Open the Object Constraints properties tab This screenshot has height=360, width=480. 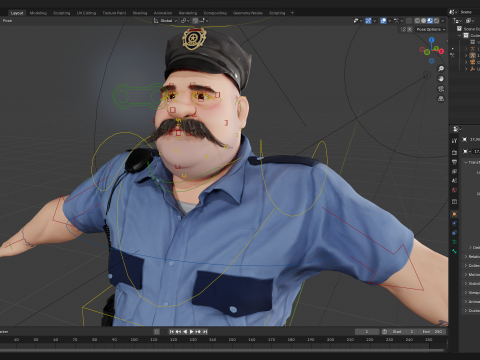tap(454, 233)
